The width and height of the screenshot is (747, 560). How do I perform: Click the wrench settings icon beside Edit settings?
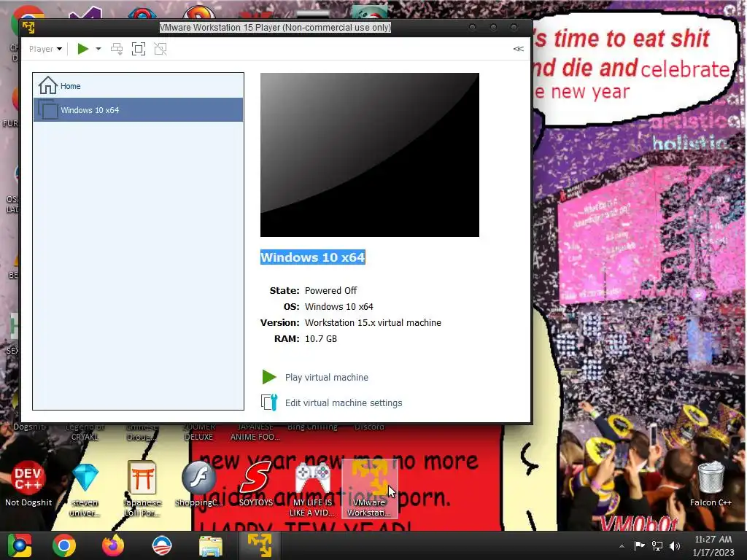(x=269, y=402)
